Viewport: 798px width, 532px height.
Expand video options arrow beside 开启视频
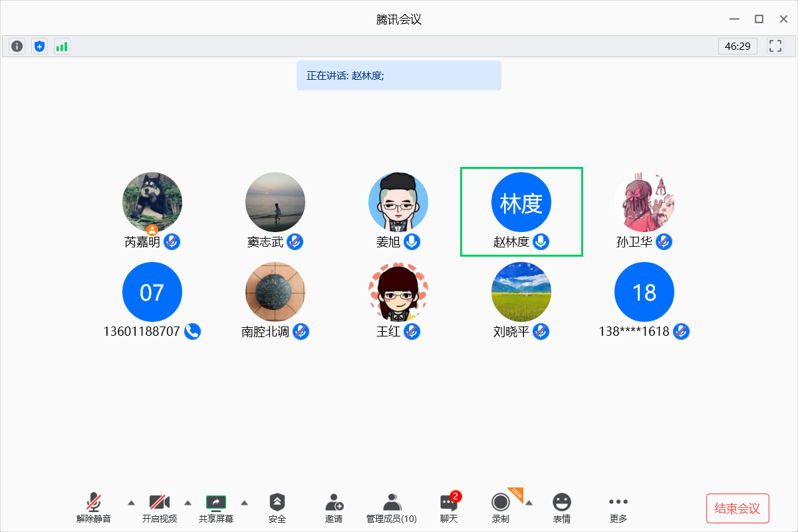pyautogui.click(x=188, y=502)
